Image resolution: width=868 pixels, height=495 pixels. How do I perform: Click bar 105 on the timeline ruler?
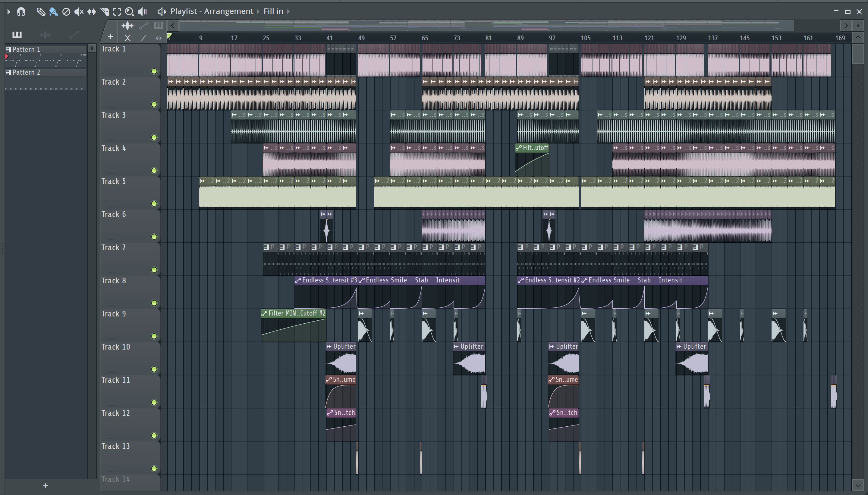coord(586,38)
